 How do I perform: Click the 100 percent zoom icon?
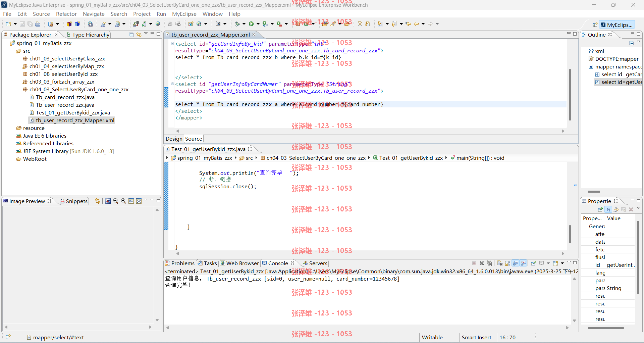(x=131, y=201)
